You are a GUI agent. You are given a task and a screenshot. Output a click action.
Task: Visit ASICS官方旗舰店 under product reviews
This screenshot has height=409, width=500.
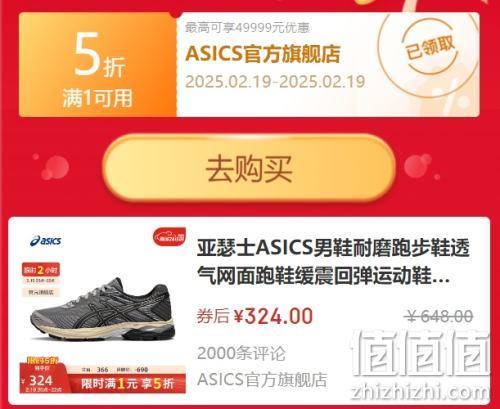click(x=262, y=380)
